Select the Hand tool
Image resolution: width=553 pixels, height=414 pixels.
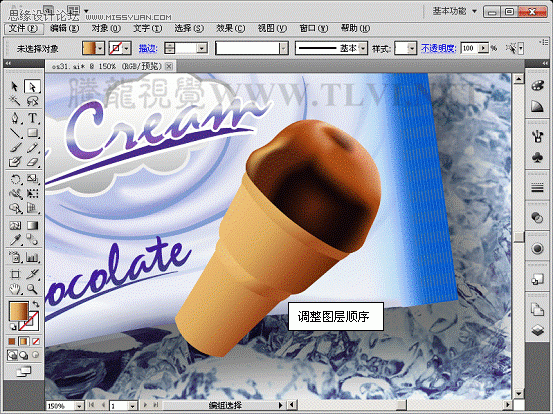tap(14, 289)
